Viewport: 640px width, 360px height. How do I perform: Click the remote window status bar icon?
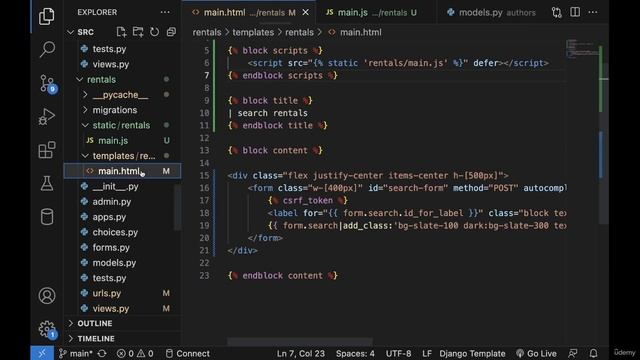(x=42, y=353)
